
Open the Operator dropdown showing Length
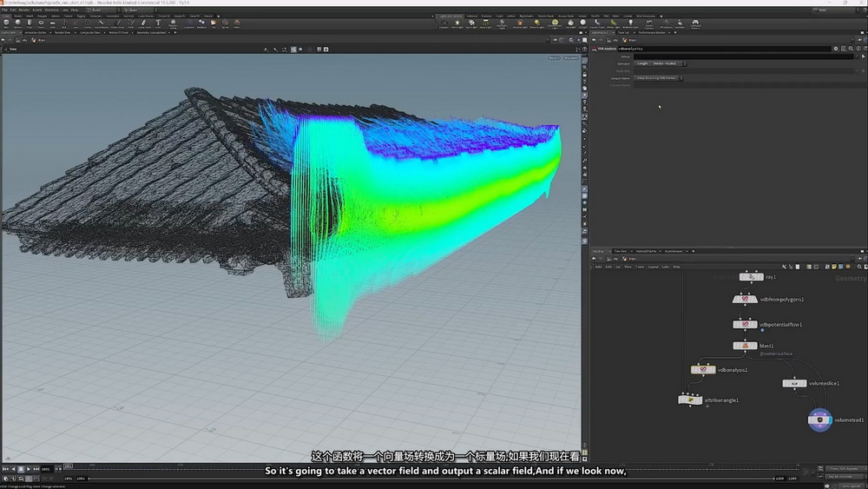pyautogui.click(x=660, y=63)
